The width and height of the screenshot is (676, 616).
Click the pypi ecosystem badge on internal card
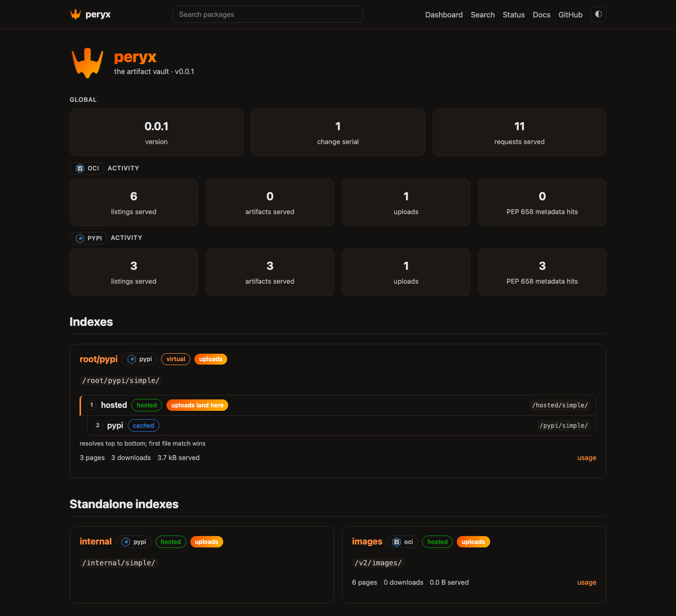point(134,542)
